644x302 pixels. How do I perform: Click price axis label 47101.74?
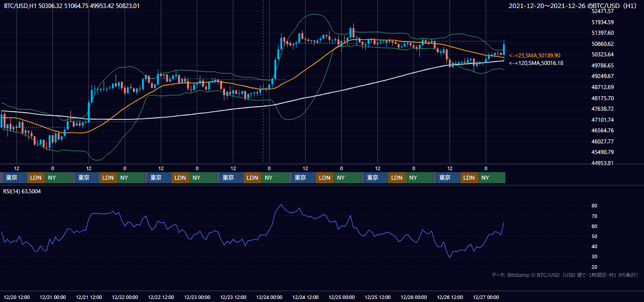(x=603, y=120)
